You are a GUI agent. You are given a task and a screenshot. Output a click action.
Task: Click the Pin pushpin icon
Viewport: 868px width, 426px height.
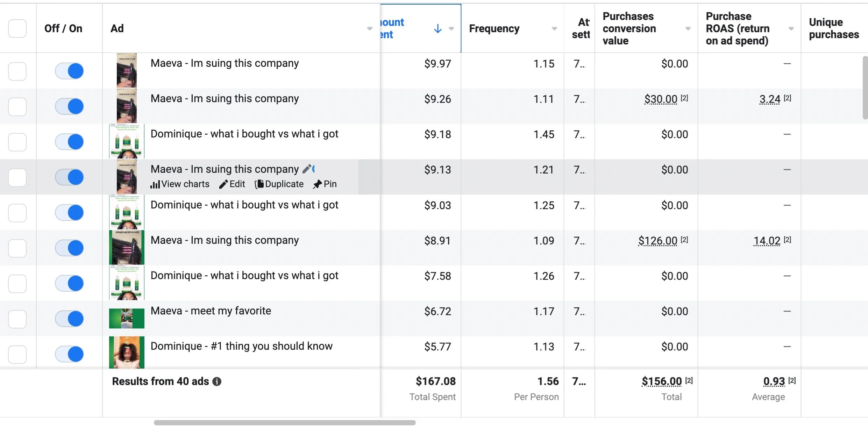coord(317,184)
